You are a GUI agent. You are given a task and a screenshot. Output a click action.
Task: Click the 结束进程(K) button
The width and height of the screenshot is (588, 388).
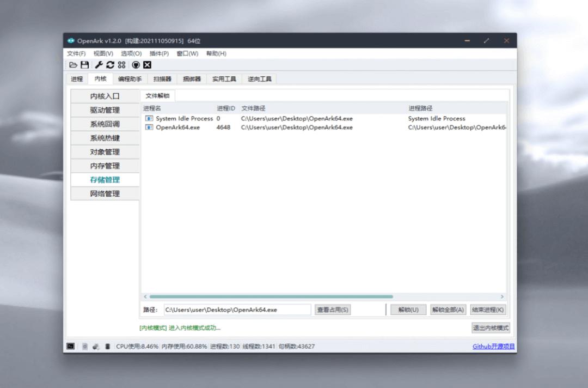[488, 310]
